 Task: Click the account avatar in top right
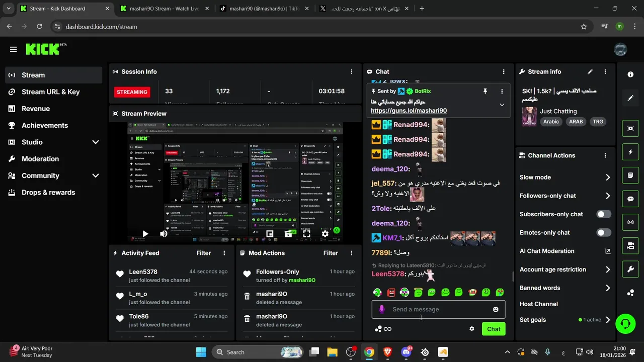pos(620,49)
